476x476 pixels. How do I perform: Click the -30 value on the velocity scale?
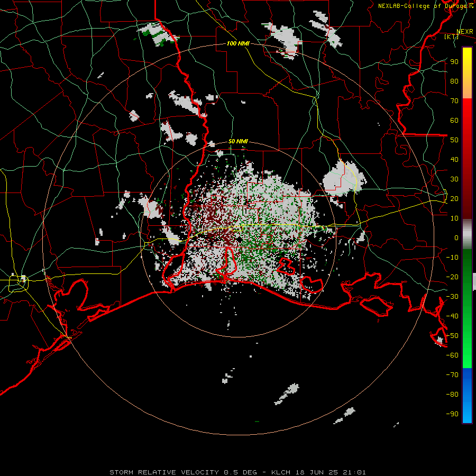coord(452,297)
